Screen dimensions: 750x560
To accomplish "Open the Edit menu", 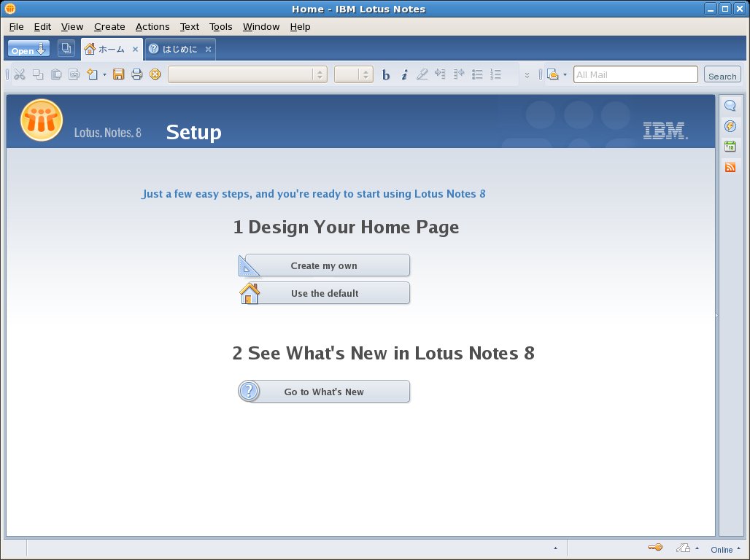I will point(42,27).
